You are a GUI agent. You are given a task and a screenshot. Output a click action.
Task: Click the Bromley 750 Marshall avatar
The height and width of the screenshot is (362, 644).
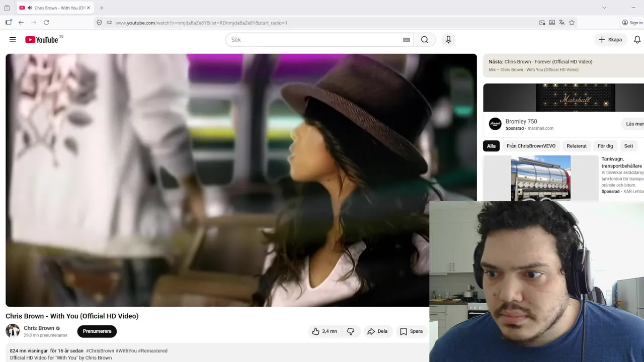[x=495, y=124]
